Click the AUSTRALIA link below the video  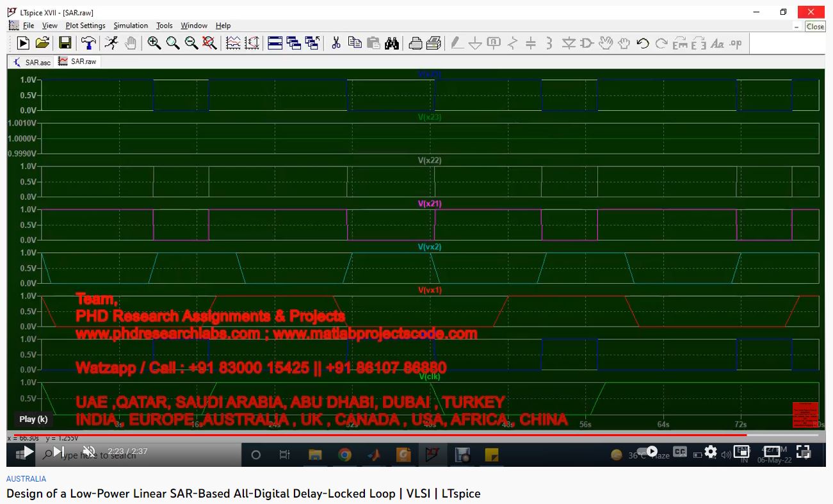coord(26,479)
